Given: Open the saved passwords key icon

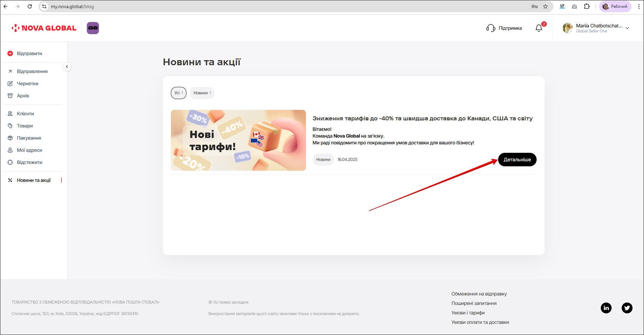Looking at the screenshot, I should click(x=535, y=6).
